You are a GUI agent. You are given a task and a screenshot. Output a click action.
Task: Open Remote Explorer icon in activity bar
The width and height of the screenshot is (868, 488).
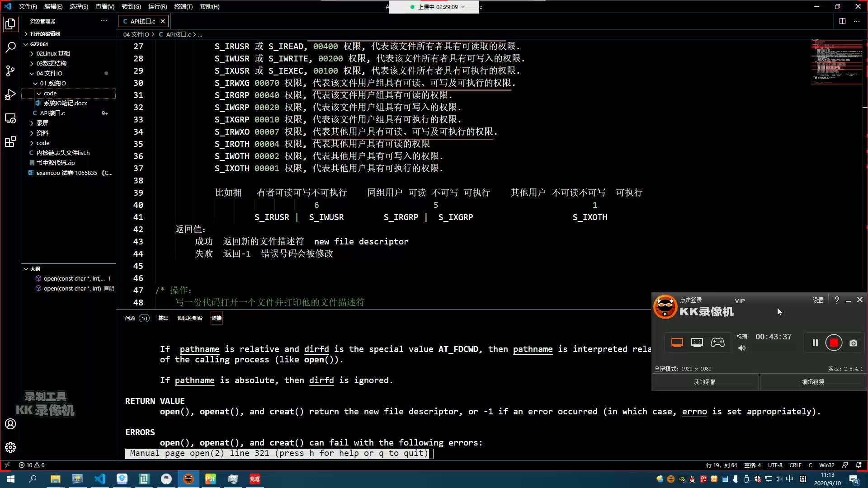point(10,118)
